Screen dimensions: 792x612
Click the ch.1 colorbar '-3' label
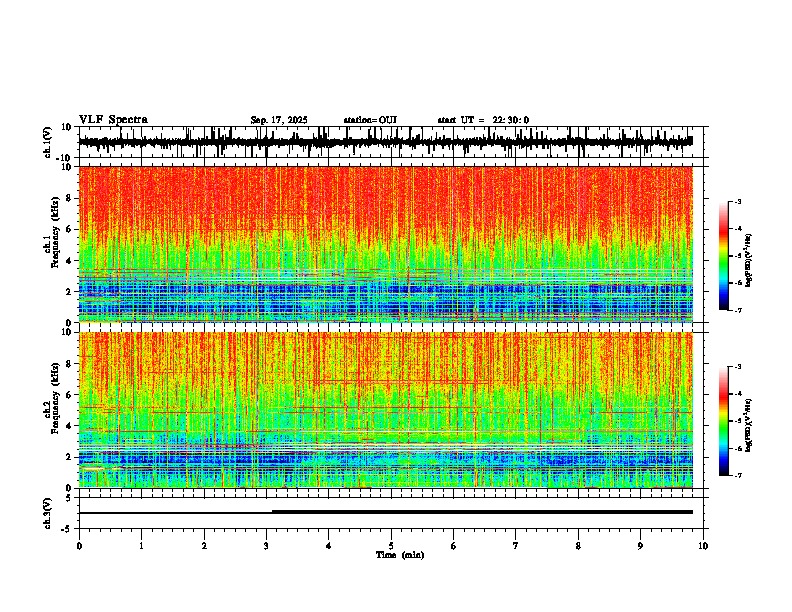tap(737, 201)
